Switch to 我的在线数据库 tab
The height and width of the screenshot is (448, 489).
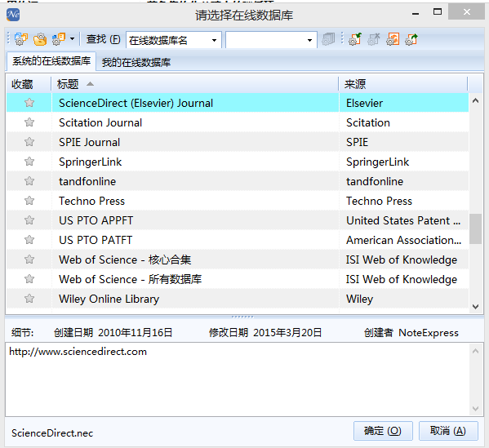point(136,62)
